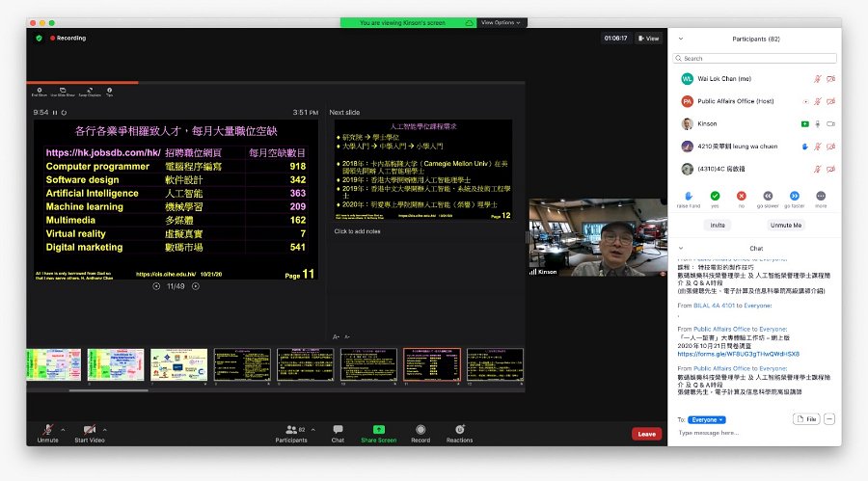
Task: Toggle leung wa chuen's muted microphone icon
Action: coord(817,147)
